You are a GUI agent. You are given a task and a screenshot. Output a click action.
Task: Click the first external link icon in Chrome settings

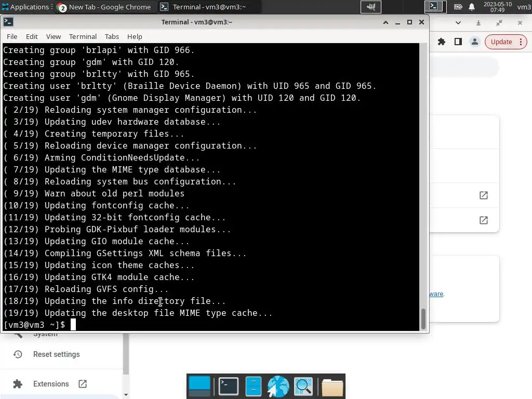(484, 195)
